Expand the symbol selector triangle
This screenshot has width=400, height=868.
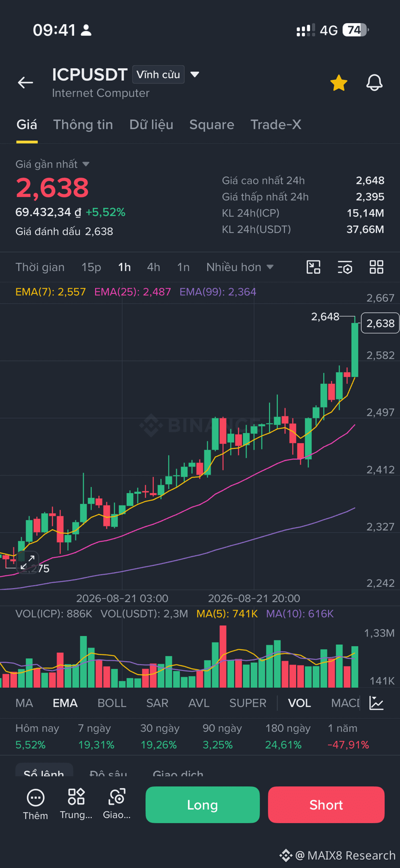coord(195,74)
